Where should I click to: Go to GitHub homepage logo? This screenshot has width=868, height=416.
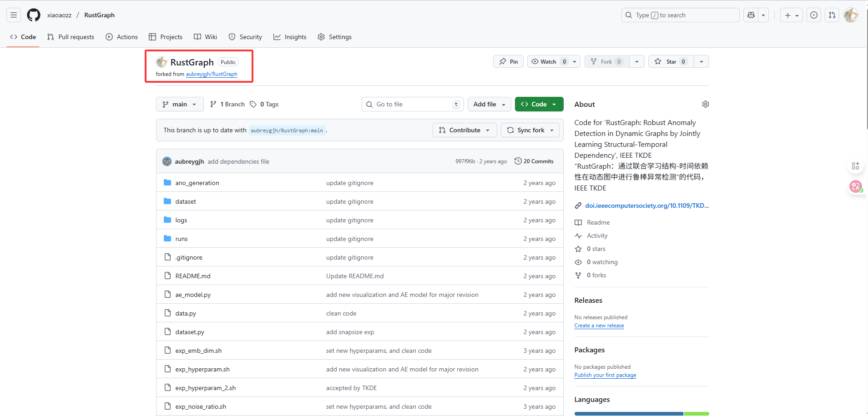[x=34, y=15]
